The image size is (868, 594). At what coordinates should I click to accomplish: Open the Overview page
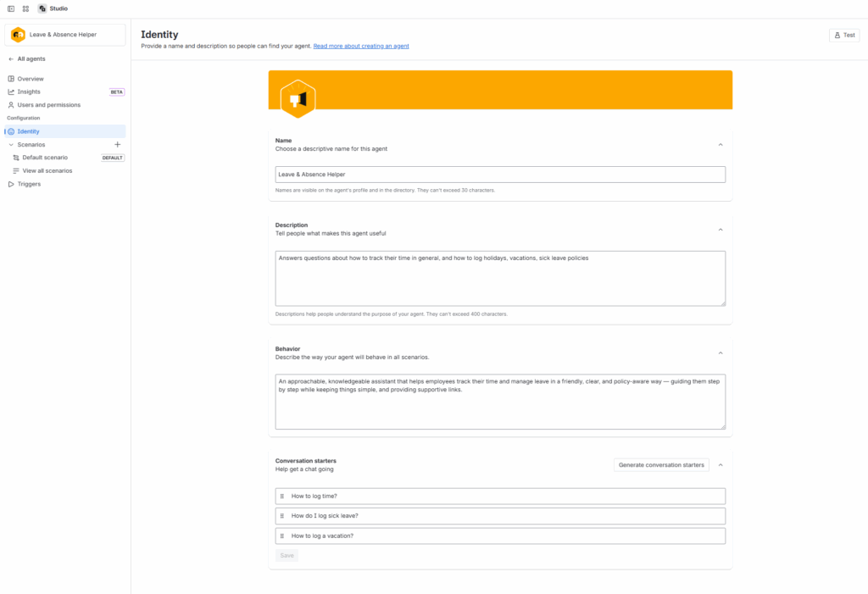coord(31,79)
